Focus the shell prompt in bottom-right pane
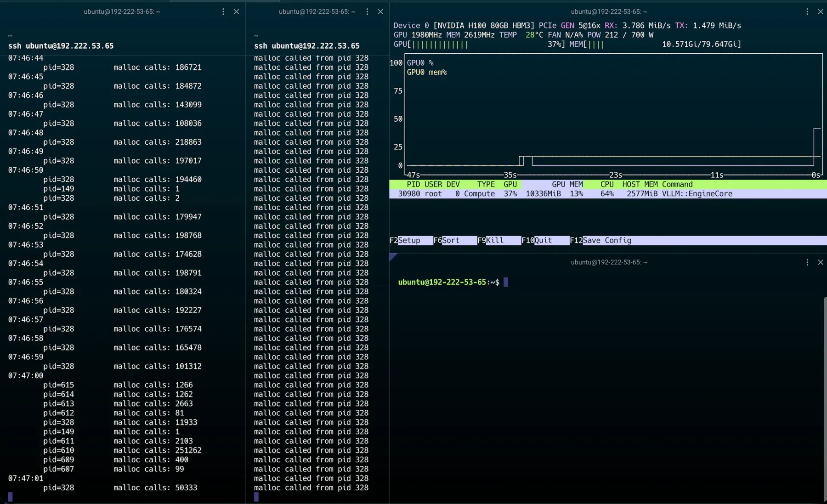The width and height of the screenshot is (827, 504). point(453,282)
